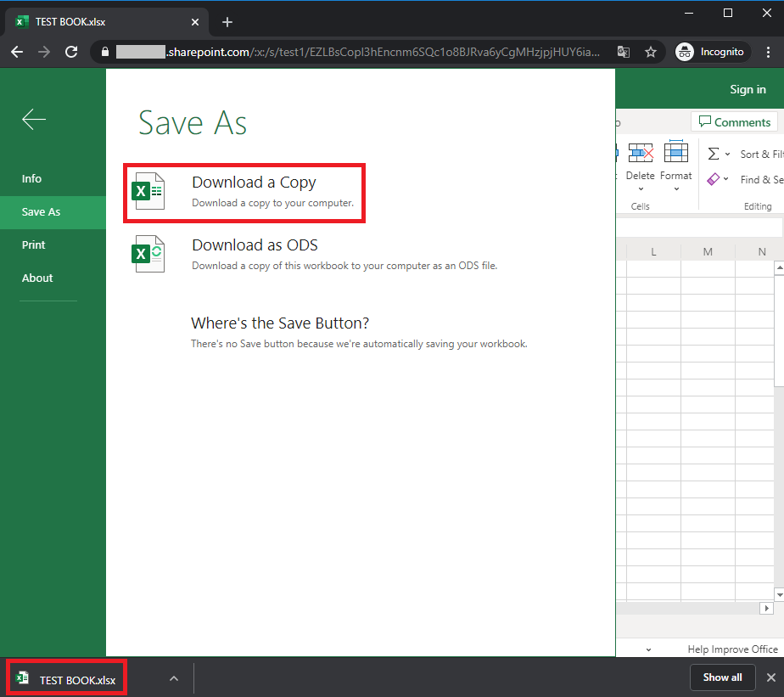Reload the page
The image size is (784, 697).
(x=71, y=52)
